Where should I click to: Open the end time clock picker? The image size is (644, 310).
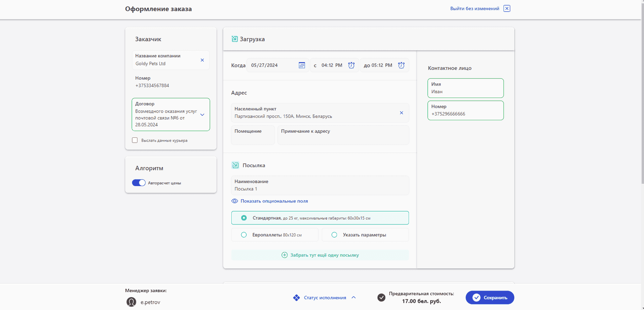pyautogui.click(x=401, y=65)
